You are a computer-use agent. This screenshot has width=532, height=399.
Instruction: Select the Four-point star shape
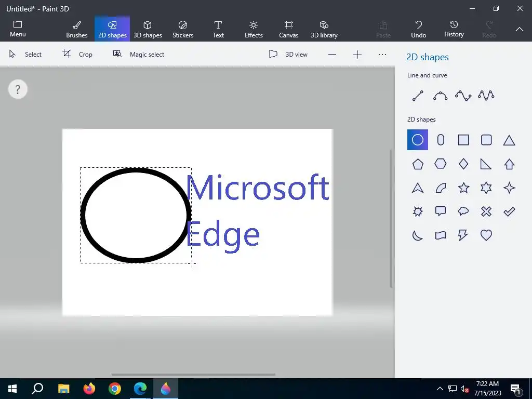(x=509, y=188)
